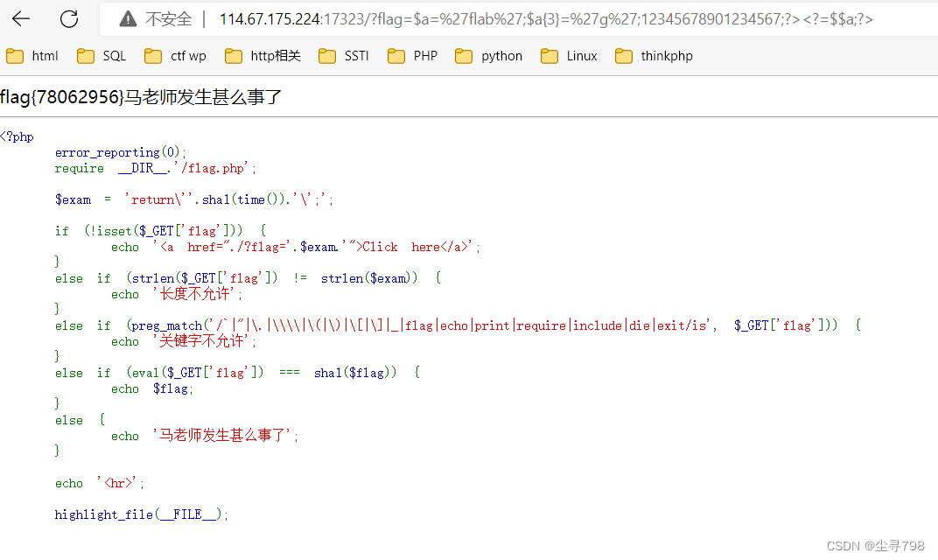The height and width of the screenshot is (560, 938).
Task: Open the html bookmark folder
Action: point(32,56)
